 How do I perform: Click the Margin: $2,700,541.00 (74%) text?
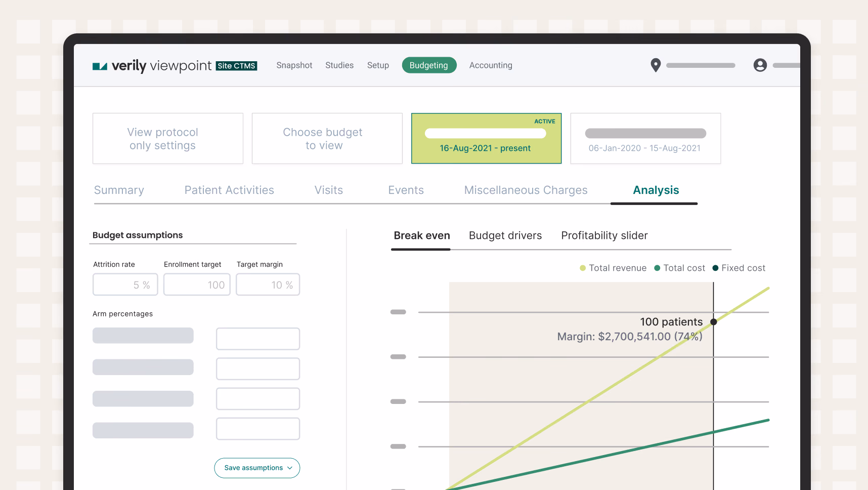coord(630,337)
